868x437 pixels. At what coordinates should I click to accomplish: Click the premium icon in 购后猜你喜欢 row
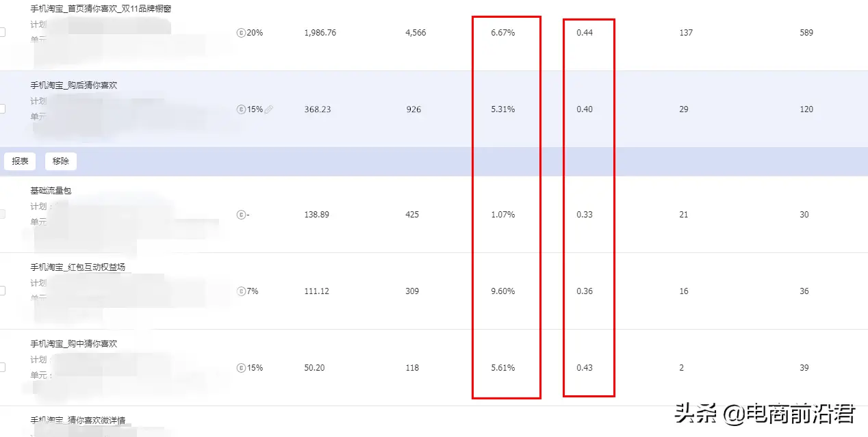point(241,109)
